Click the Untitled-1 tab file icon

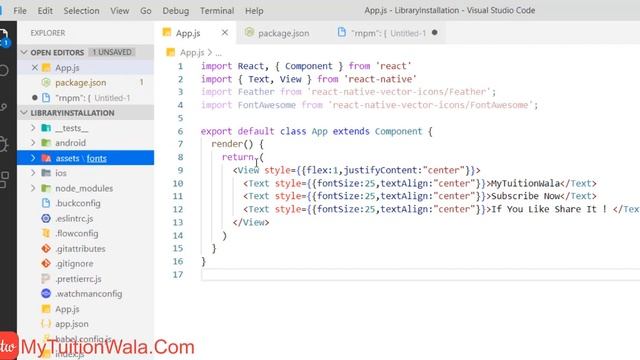click(342, 32)
